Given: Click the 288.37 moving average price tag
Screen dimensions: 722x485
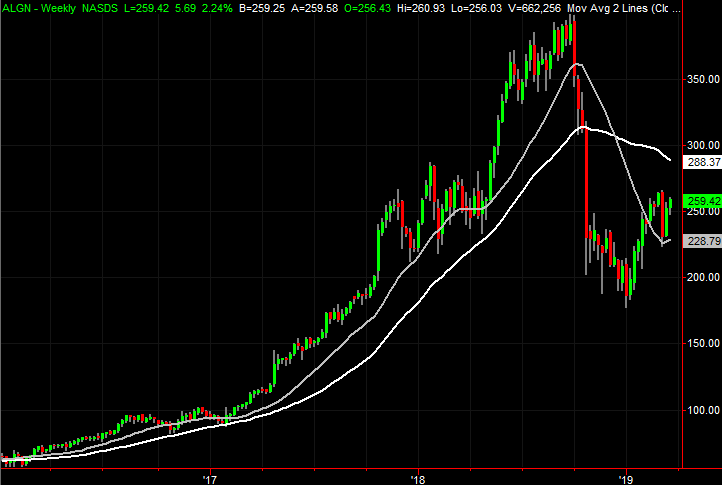Looking at the screenshot, I should coord(702,162).
